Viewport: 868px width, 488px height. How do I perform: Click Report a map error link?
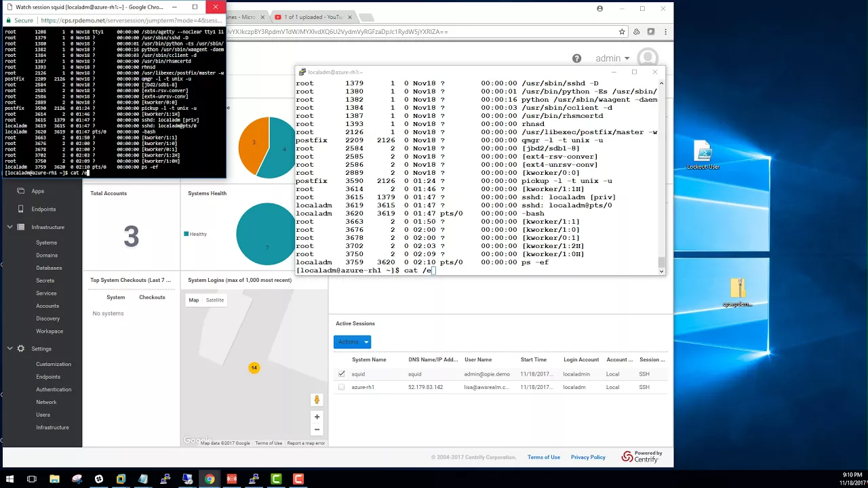coord(306,443)
